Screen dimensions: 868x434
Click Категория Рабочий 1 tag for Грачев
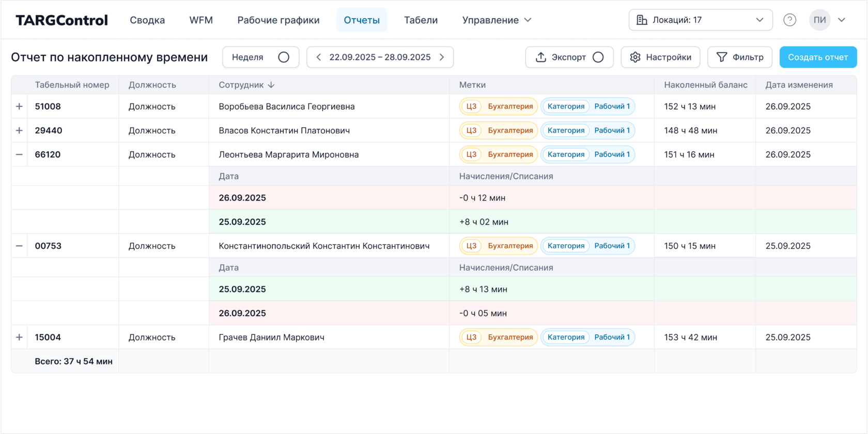click(588, 337)
